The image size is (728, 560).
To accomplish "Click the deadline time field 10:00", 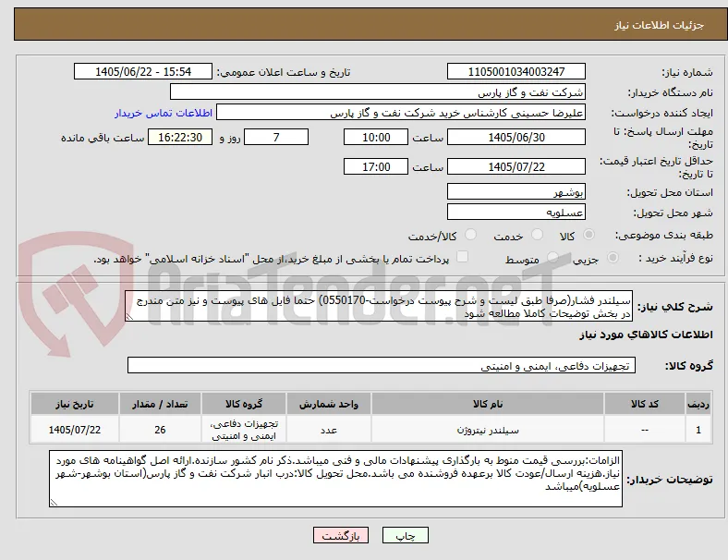I will 376,138.
